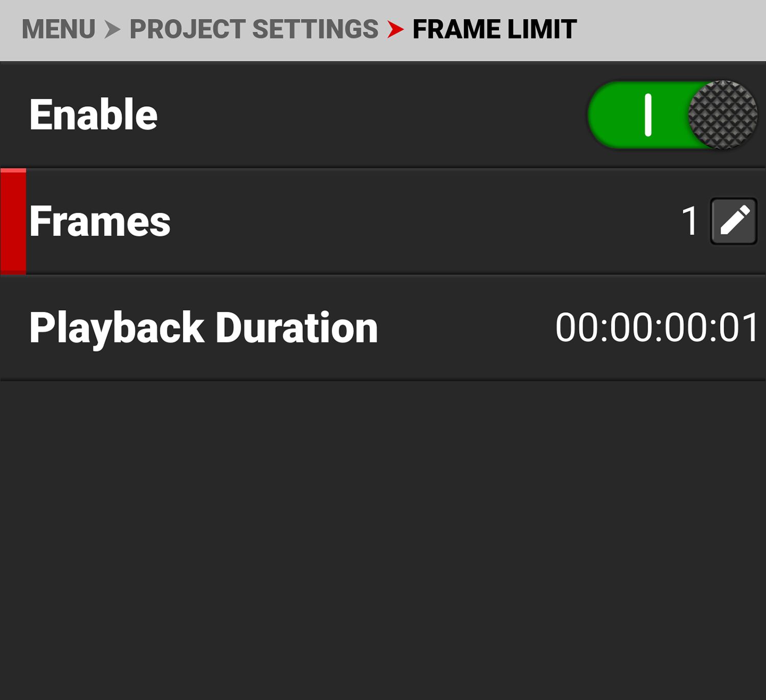The image size is (766, 700).
Task: Click the textured knob of the Enable switch
Action: tap(722, 115)
